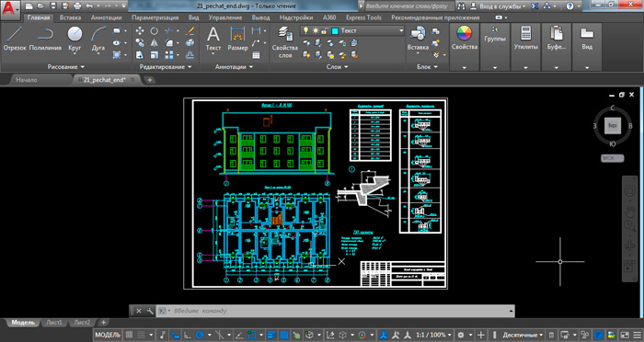Close the command line with X button
Screen dimensions: 644x342
(x=139, y=311)
